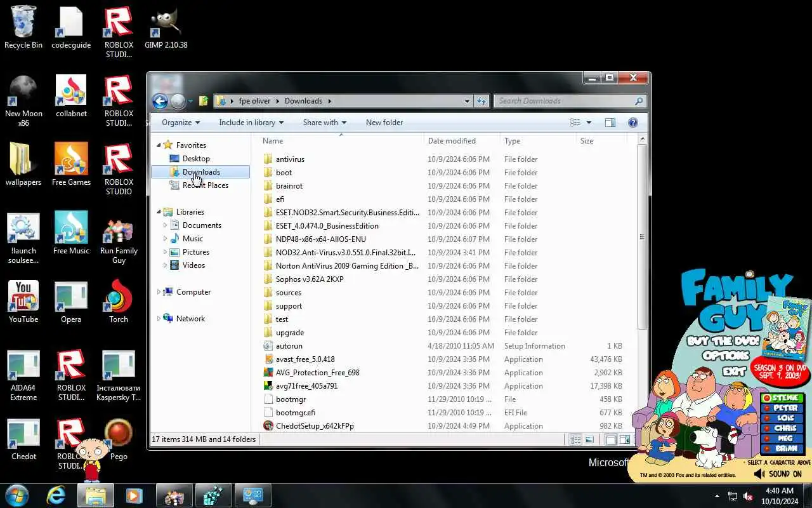Image resolution: width=812 pixels, height=508 pixels.
Task: Open Windows Media Player from the taskbar
Action: 134,495
